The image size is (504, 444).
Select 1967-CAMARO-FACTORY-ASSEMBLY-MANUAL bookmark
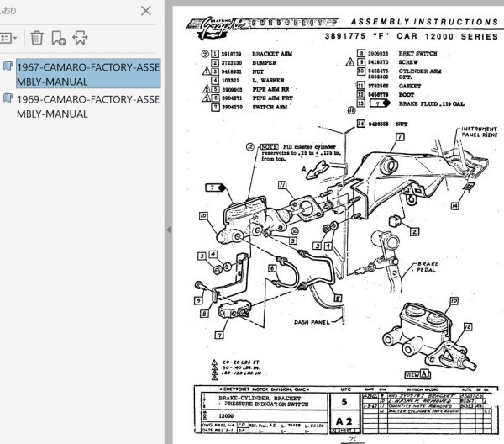(x=88, y=74)
